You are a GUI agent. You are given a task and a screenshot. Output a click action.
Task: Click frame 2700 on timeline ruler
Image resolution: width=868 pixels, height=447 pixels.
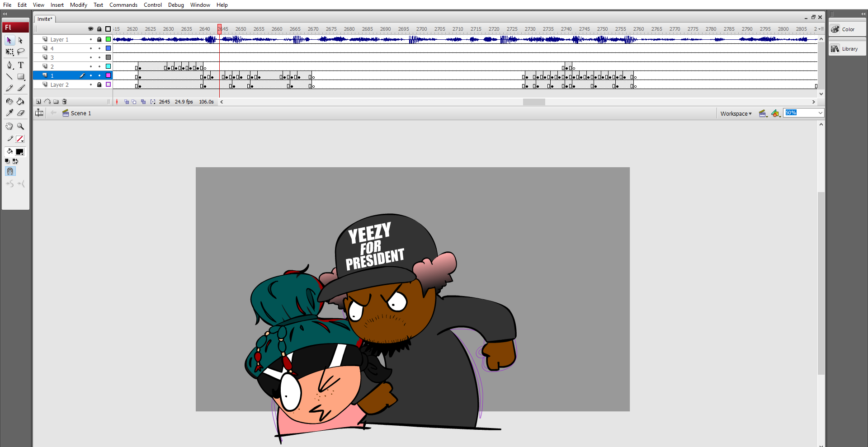[422, 29]
